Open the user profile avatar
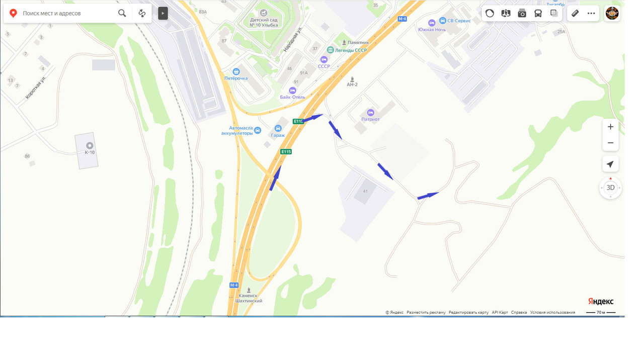 (x=612, y=13)
